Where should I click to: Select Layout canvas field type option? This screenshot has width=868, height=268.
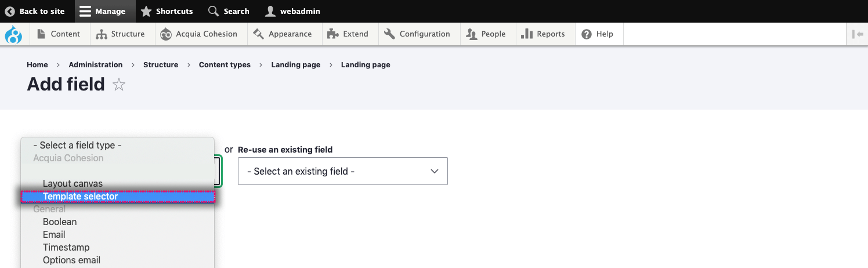pos(118,183)
